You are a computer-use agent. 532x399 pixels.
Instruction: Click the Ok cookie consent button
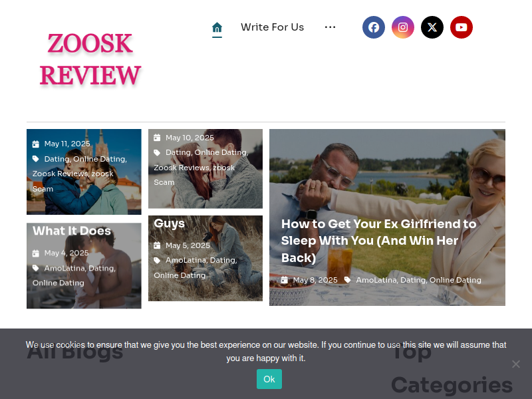coord(269,379)
